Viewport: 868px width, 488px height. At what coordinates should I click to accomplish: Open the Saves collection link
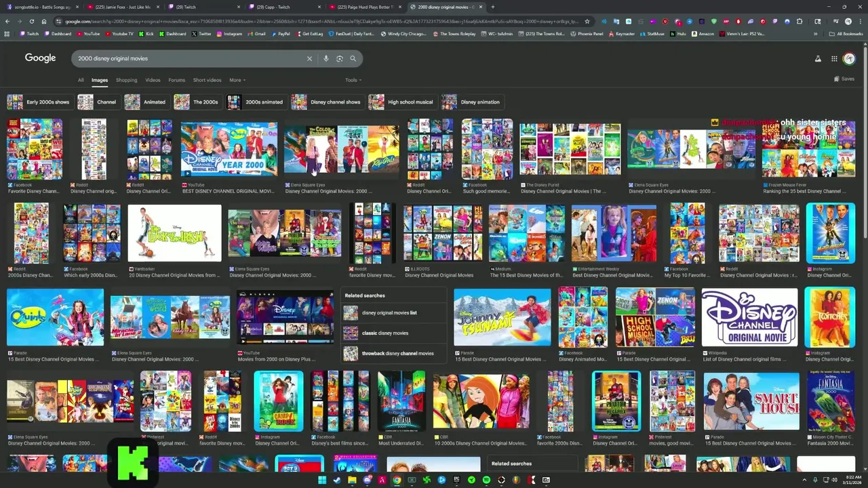(844, 79)
